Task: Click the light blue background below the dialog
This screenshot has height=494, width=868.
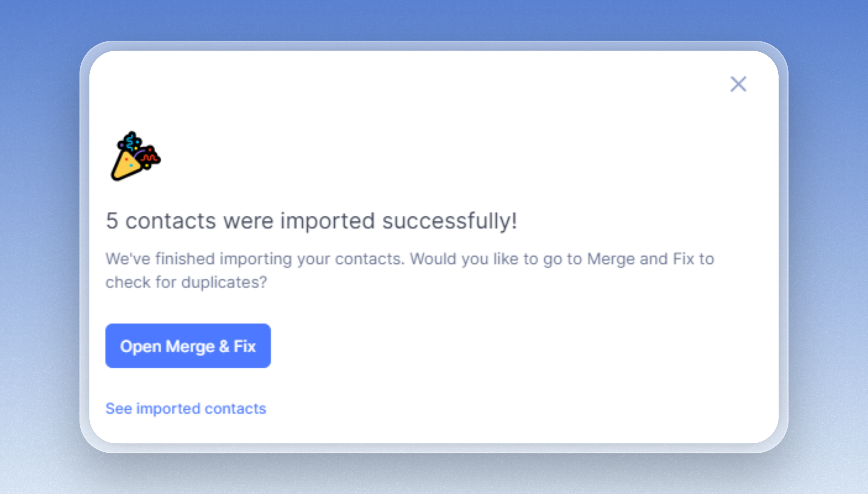Action: (x=434, y=475)
